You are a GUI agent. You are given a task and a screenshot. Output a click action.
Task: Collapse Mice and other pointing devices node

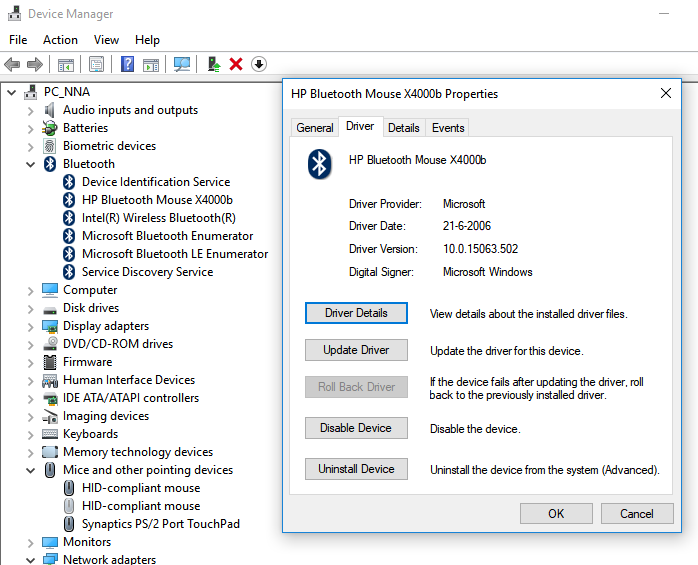pyautogui.click(x=30, y=470)
